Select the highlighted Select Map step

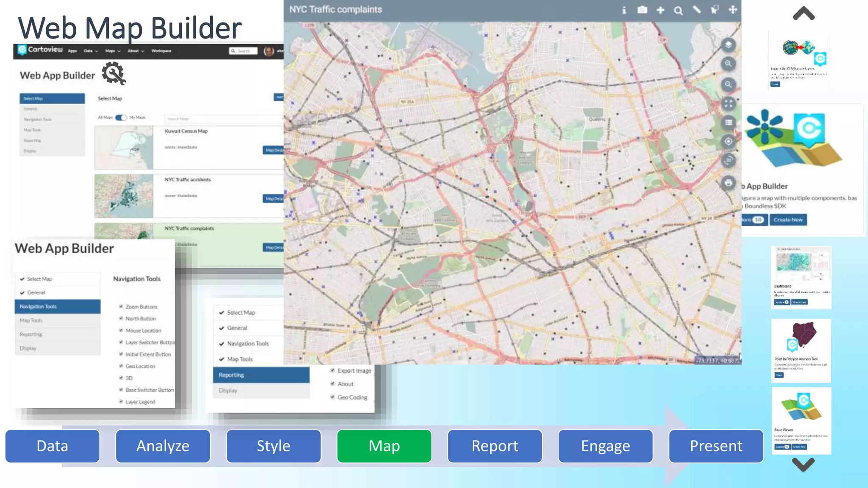[52, 98]
